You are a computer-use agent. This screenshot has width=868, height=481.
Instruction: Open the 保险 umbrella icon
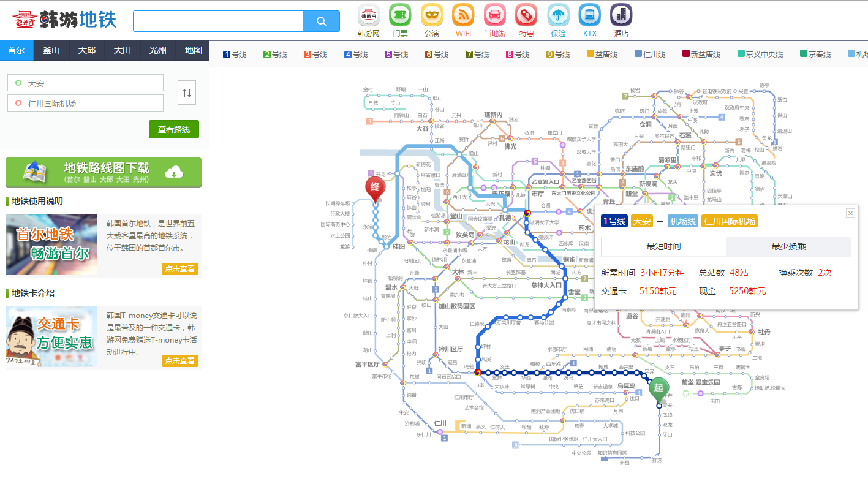click(x=558, y=20)
